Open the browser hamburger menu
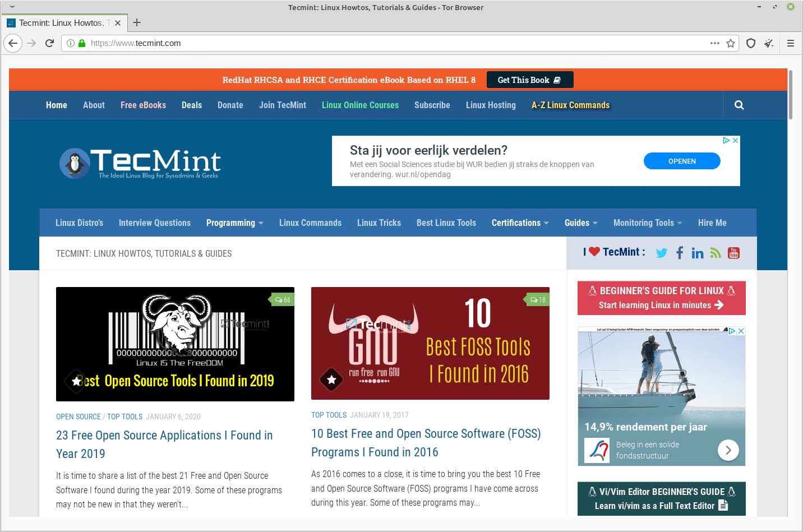803x532 pixels. 791,43
